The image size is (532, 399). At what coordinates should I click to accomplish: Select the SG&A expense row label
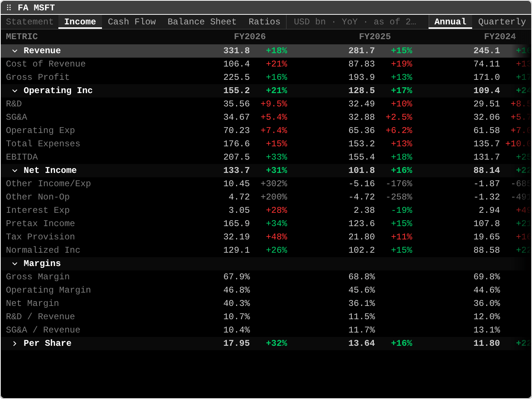coord(17,117)
